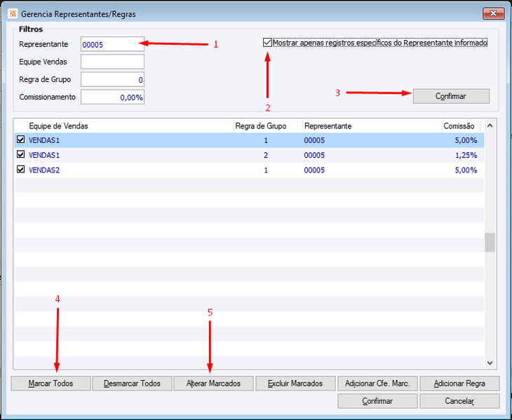Click the Comissionamento percentage field

(x=112, y=97)
